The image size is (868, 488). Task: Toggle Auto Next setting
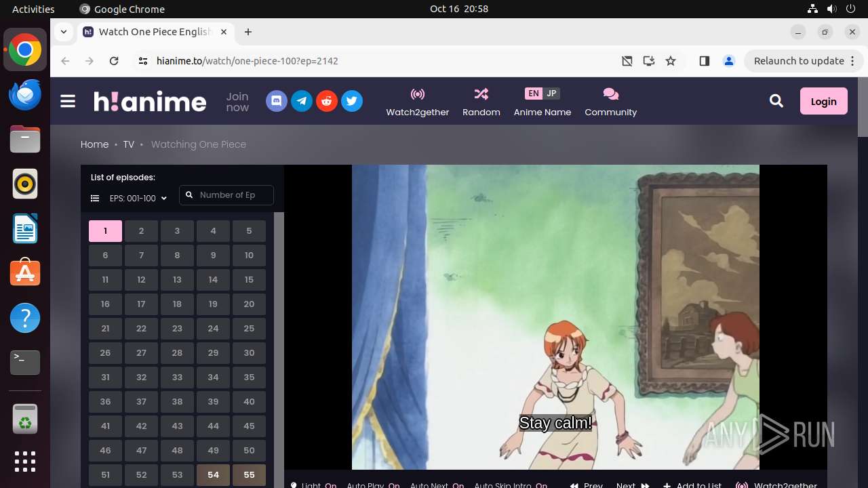coord(437,485)
